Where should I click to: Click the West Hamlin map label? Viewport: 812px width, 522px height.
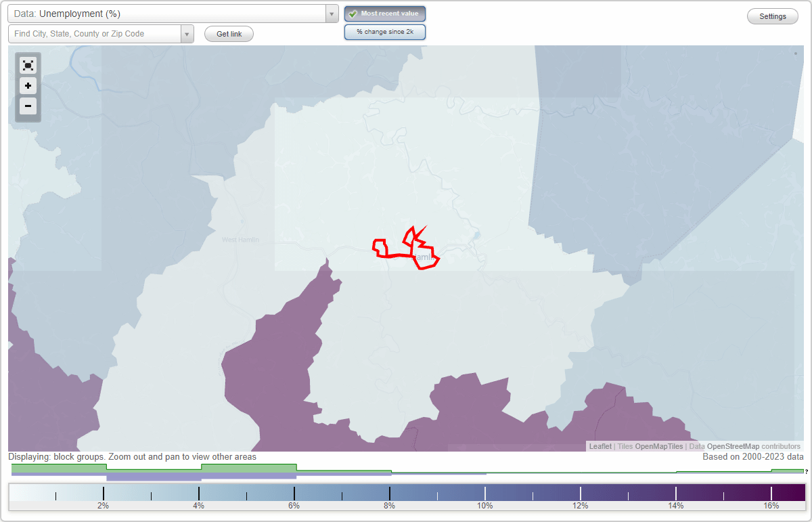point(240,240)
